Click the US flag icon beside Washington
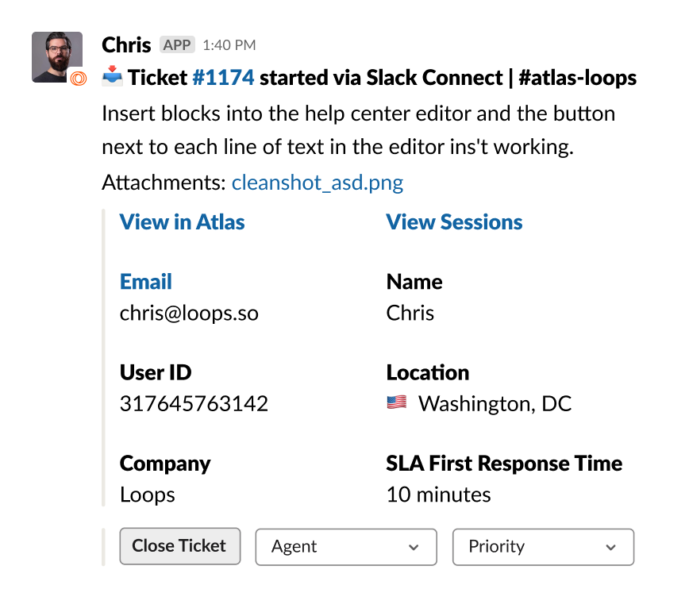Image resolution: width=689 pixels, height=616 pixels. point(396,403)
